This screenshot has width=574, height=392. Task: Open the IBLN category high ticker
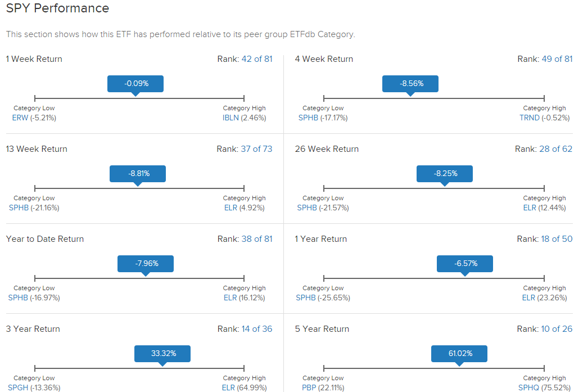click(x=230, y=118)
